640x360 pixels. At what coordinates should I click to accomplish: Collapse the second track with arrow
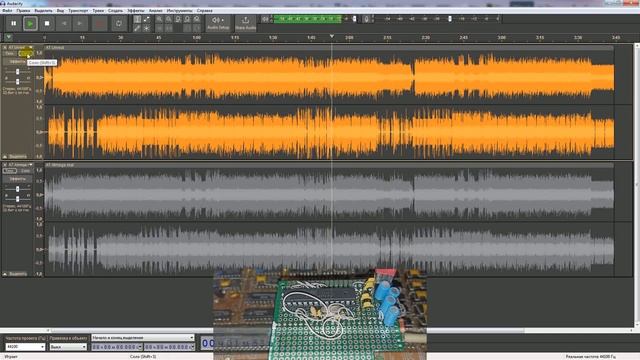[x=4, y=274]
